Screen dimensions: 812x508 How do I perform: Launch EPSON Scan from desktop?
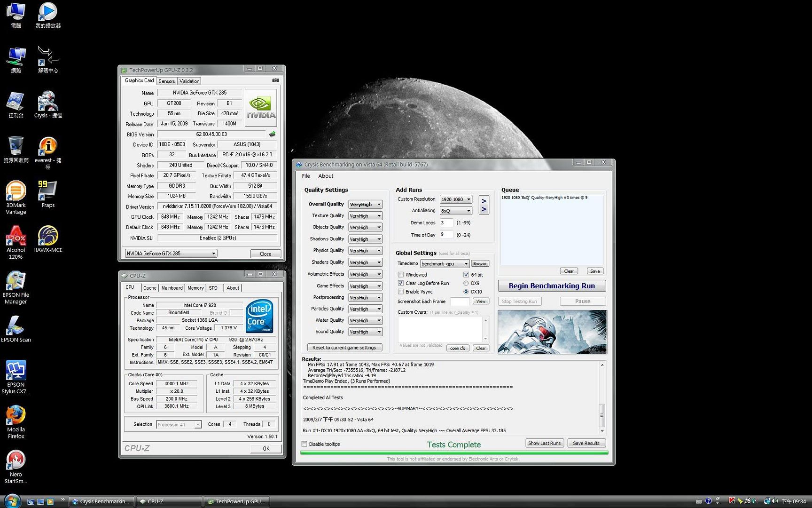16,329
